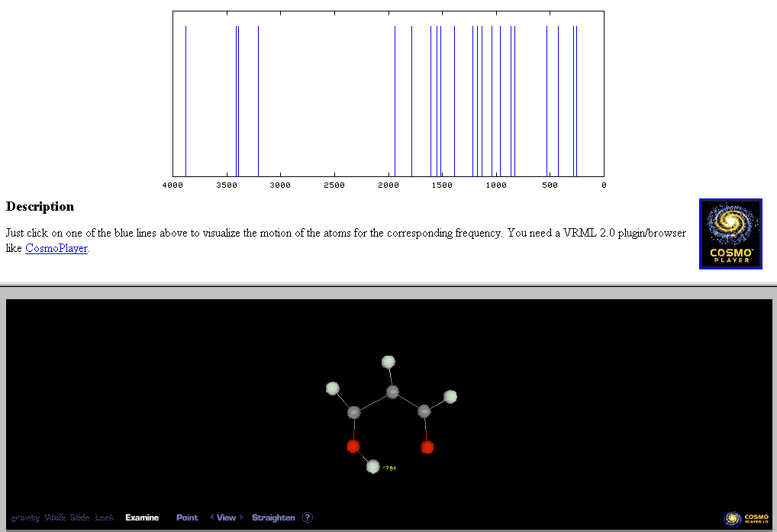Select the blue line near 1780

(412, 101)
